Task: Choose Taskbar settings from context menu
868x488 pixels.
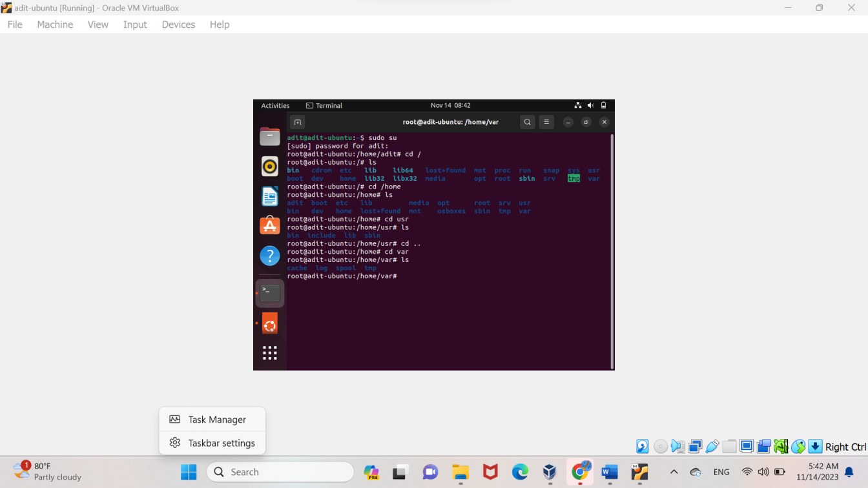Action: (x=212, y=443)
